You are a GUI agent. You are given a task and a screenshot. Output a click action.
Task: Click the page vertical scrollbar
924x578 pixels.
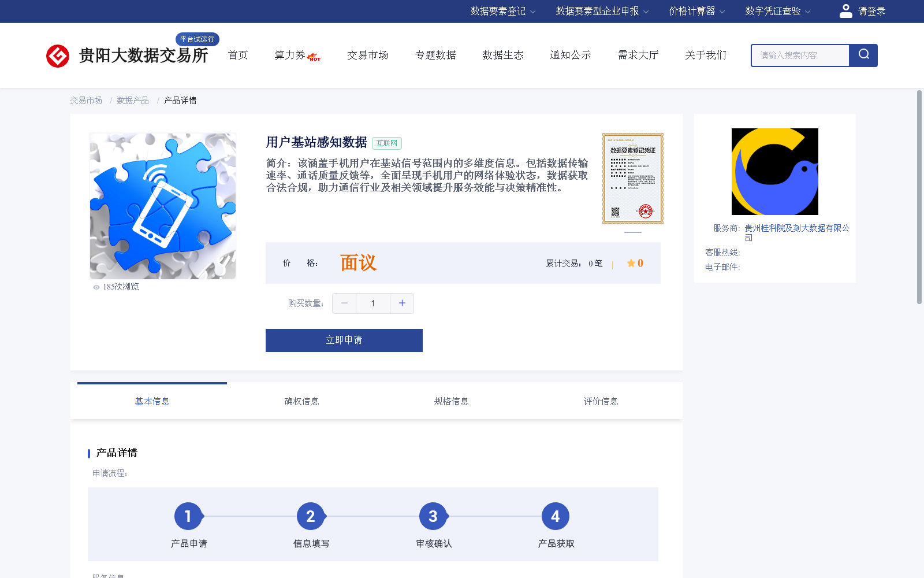pos(919,197)
